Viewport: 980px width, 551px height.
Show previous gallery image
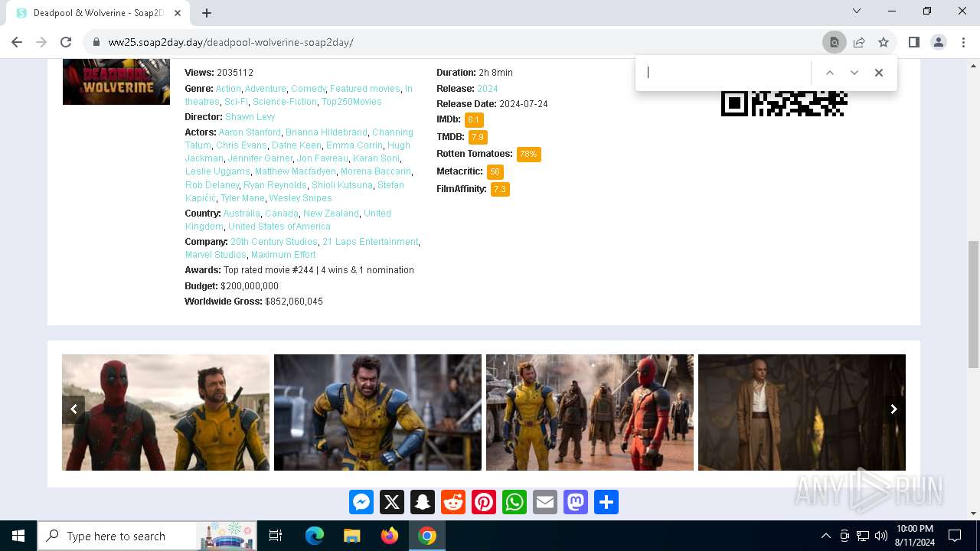click(x=73, y=409)
